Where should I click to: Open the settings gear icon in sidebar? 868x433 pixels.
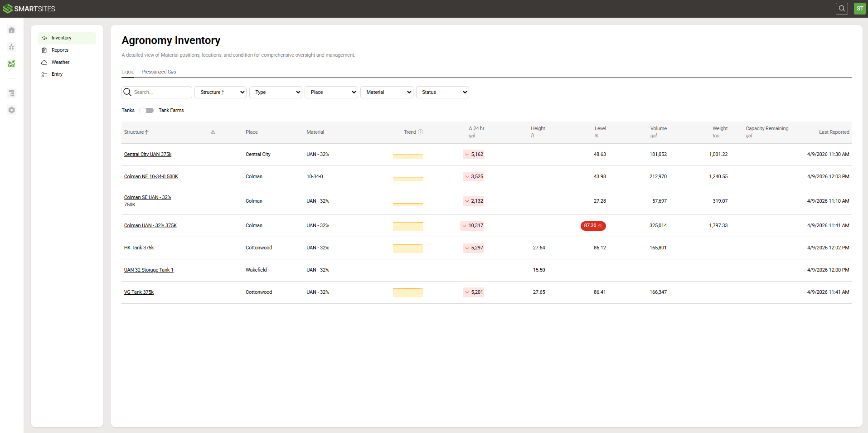11,110
